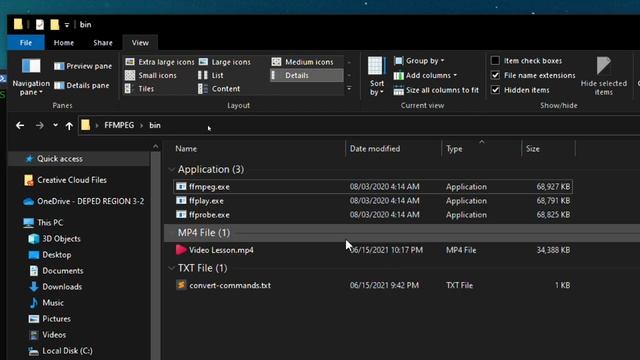Open Creative Cloud Files in sidebar
The height and width of the screenshot is (360, 640).
click(66, 180)
